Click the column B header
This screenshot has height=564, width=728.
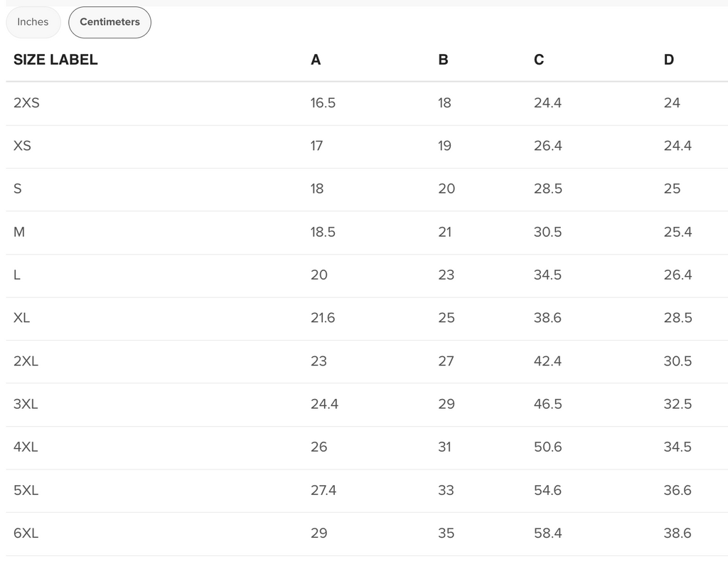443,60
